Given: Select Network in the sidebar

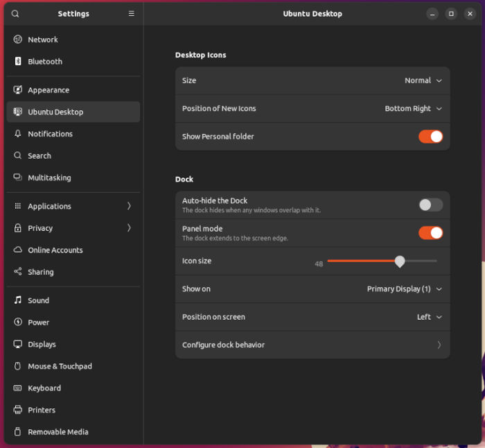Looking at the screenshot, I should coord(73,40).
